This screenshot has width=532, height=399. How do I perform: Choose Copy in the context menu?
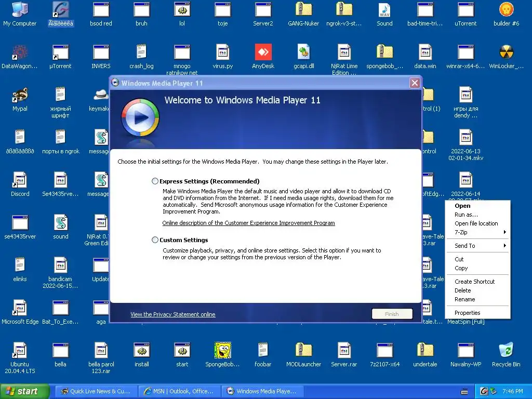[478, 268]
